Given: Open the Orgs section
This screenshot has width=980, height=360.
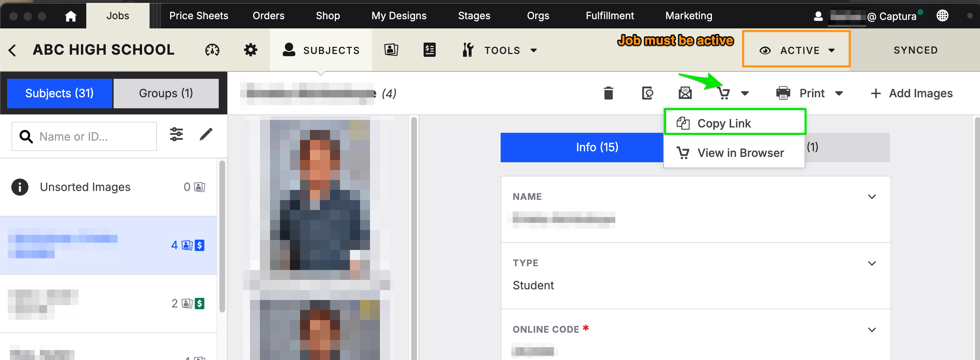Looking at the screenshot, I should point(538,16).
